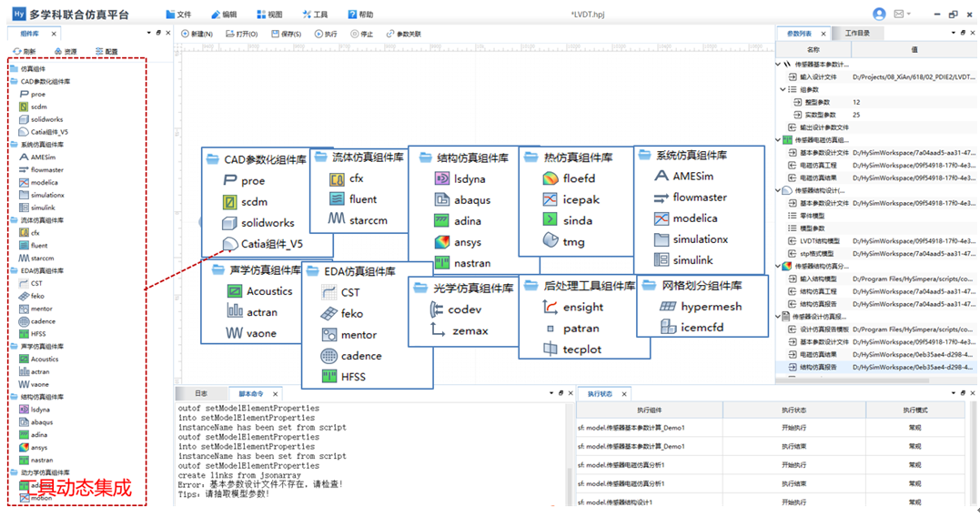Screen dimensions: 980x517
Task: Select adina in the left component tree
Action: point(33,434)
